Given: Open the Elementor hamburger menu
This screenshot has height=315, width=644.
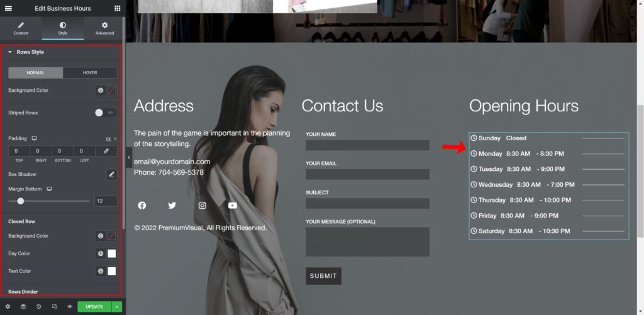Looking at the screenshot, I should coord(8,8).
